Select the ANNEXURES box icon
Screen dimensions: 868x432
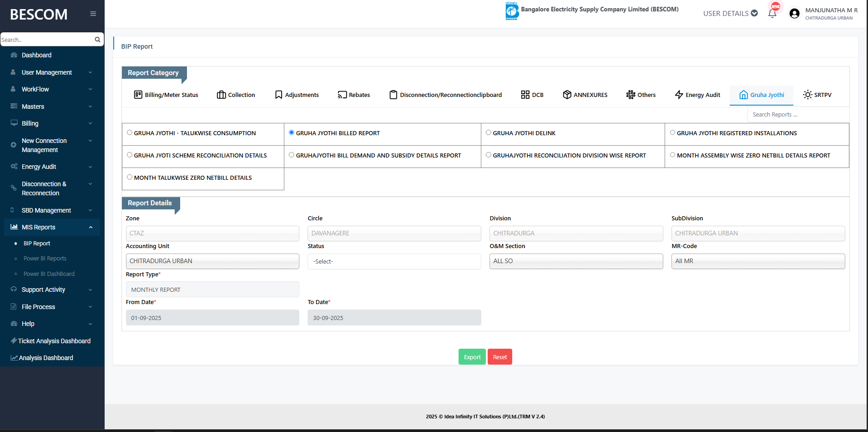click(x=567, y=95)
